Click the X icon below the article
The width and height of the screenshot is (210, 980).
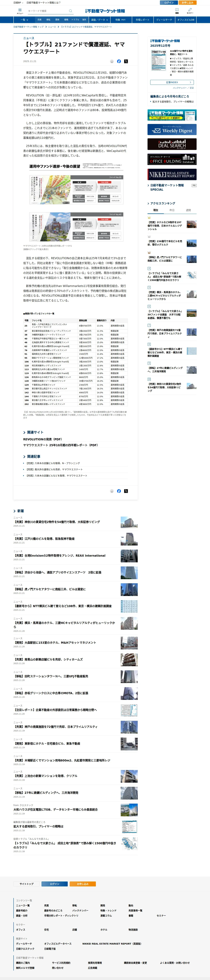(126, 491)
